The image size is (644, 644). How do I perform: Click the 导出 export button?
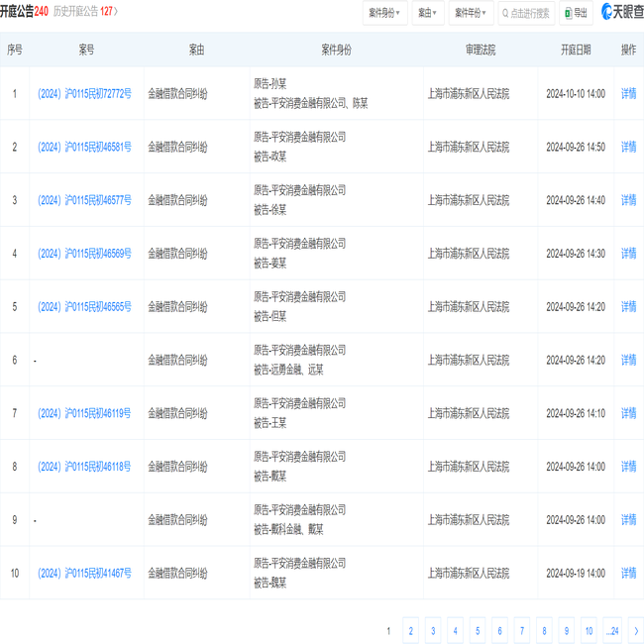tap(577, 13)
